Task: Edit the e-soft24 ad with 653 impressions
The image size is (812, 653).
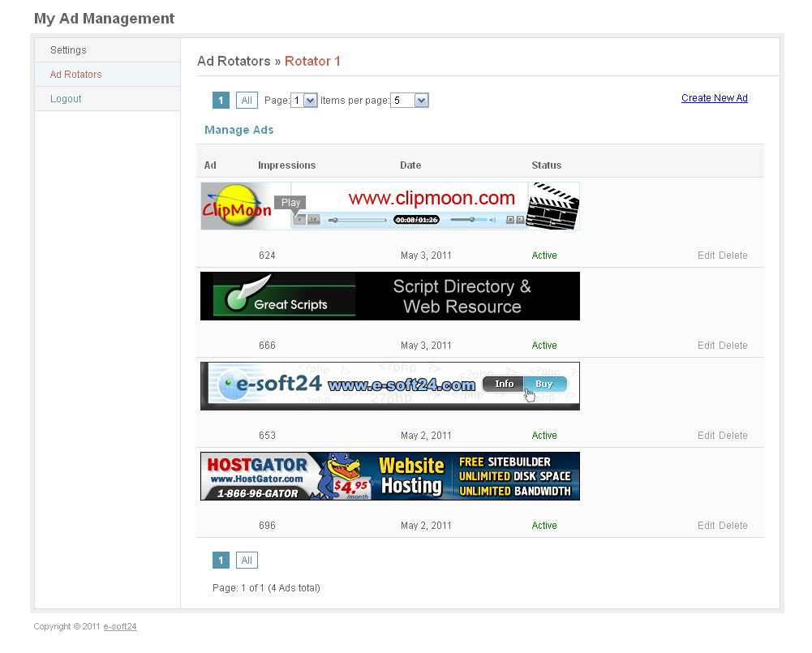Action: (x=706, y=436)
